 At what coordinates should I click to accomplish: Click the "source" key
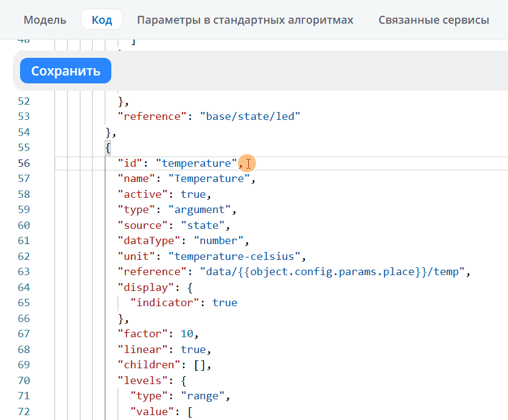click(142, 226)
